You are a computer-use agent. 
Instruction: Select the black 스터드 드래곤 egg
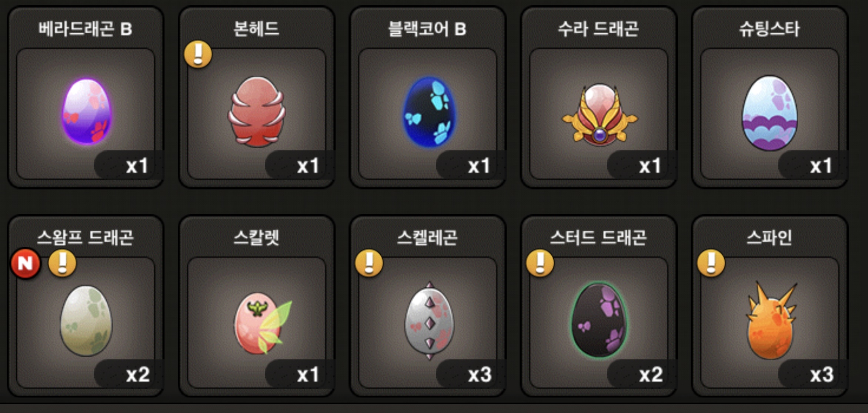click(599, 320)
